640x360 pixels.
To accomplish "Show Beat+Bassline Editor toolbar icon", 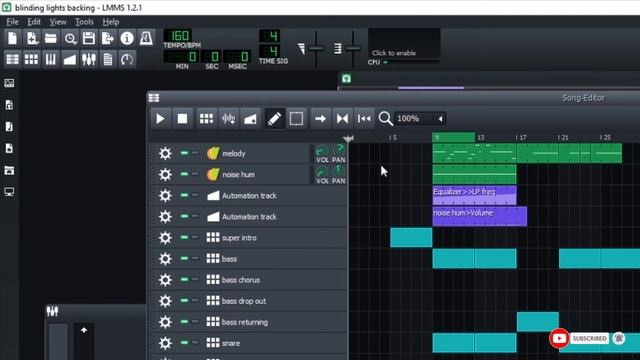I will pos(31,59).
